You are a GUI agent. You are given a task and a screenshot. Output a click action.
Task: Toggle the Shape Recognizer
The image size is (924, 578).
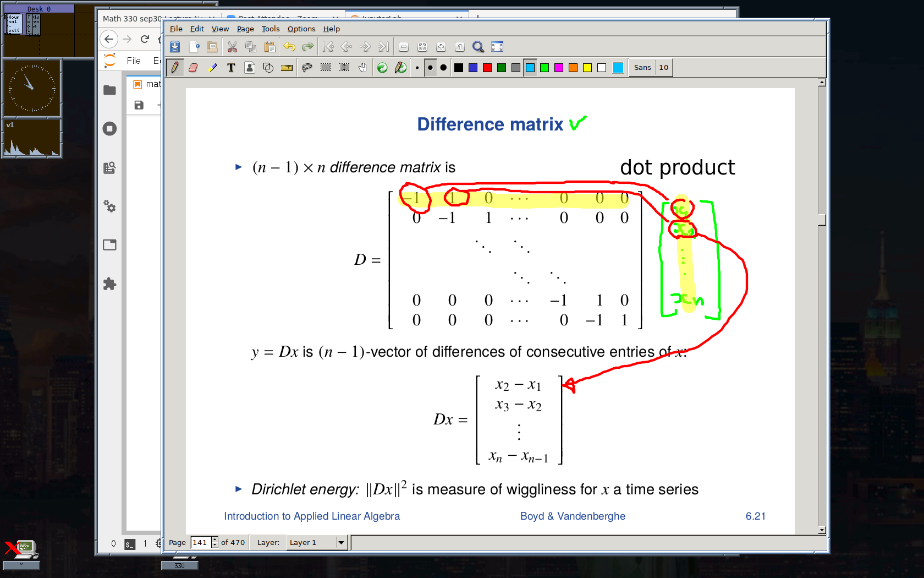click(x=268, y=68)
